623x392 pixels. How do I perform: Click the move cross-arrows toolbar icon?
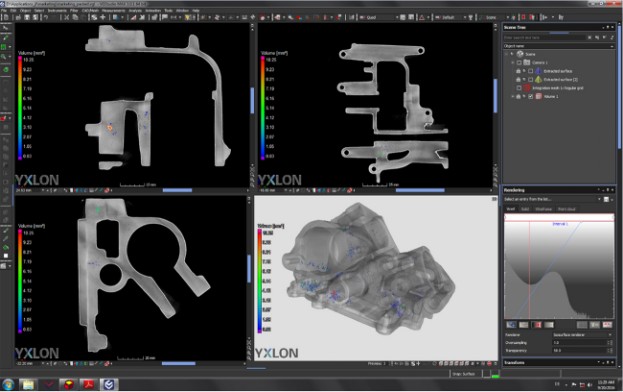[103, 17]
